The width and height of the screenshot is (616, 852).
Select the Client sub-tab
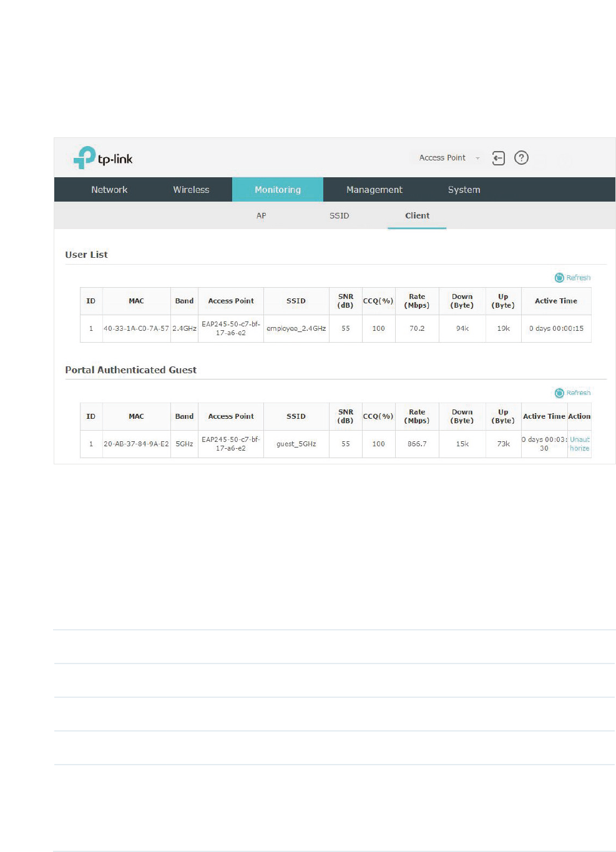click(x=417, y=216)
